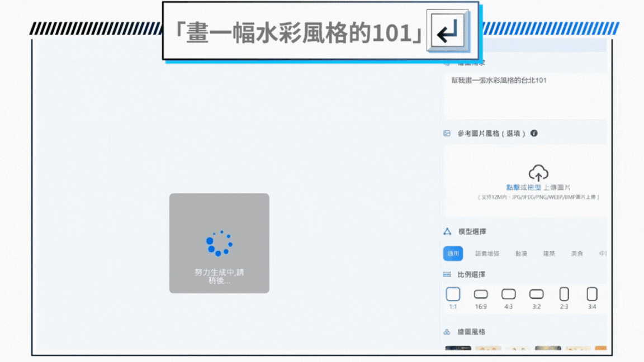The height and width of the screenshot is (362, 644).
Task: Select the 動漫 model tab
Action: [521, 254]
